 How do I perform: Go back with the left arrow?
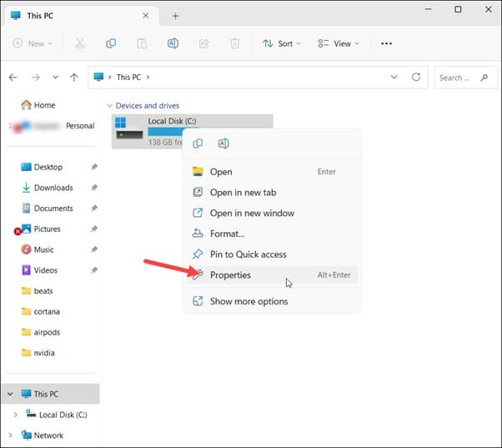[13, 78]
